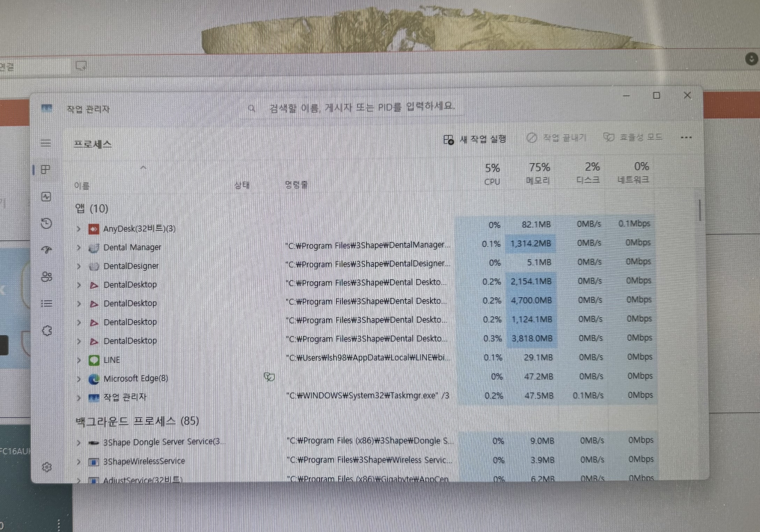Image resolution: width=760 pixels, height=532 pixels.
Task: Select the 0.1MB/s disk cell of 작업 관리자
Action: click(x=588, y=395)
